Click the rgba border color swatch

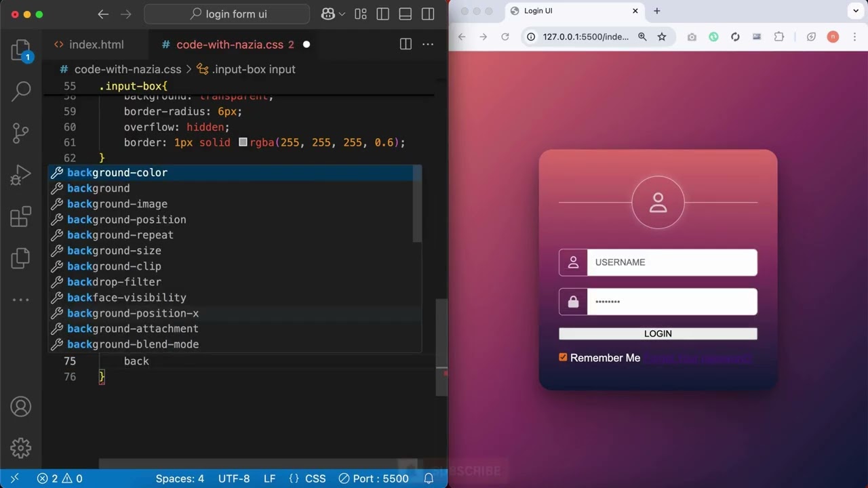click(243, 143)
